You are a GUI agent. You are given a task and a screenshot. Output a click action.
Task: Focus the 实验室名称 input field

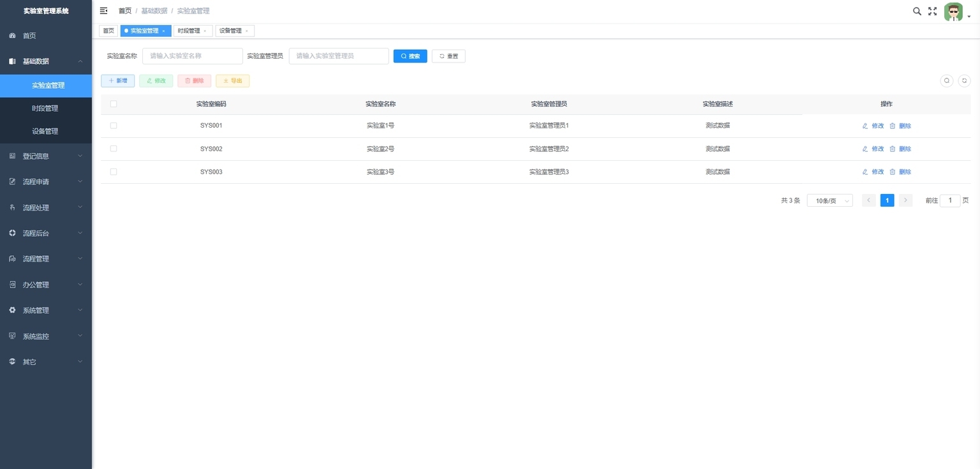pyautogui.click(x=193, y=56)
